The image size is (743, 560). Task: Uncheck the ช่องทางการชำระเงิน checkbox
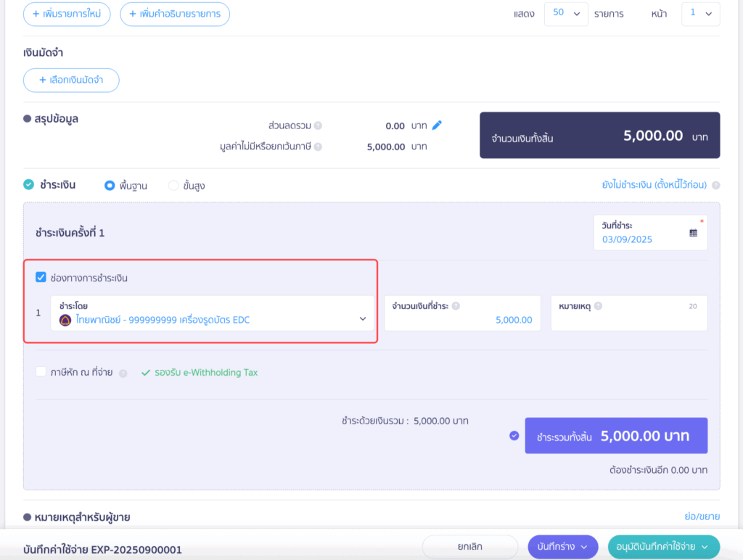pos(41,277)
